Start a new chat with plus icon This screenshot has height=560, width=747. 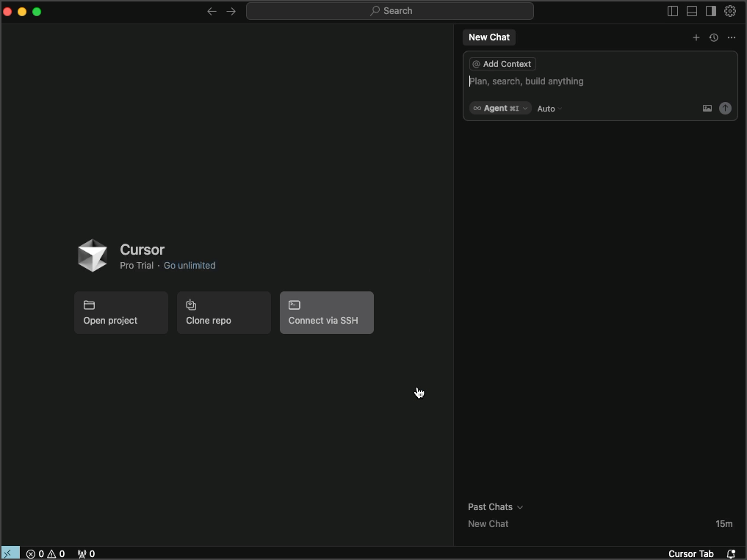click(696, 37)
